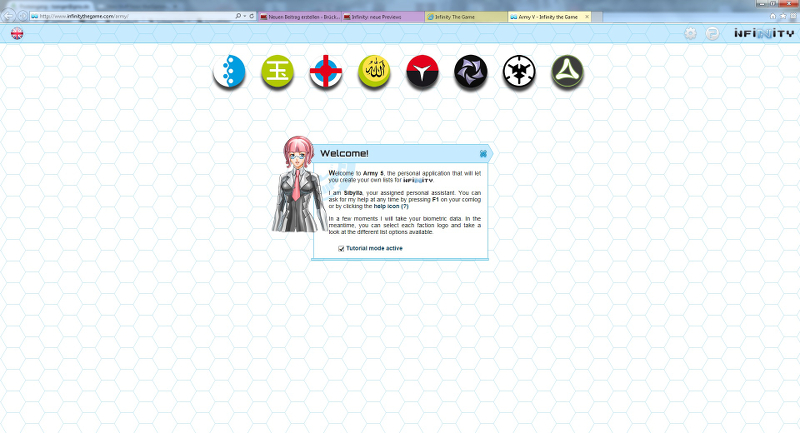The height and width of the screenshot is (433, 800).
Task: Switch to Infinity: neue Previews browser tab
Action: 383,17
